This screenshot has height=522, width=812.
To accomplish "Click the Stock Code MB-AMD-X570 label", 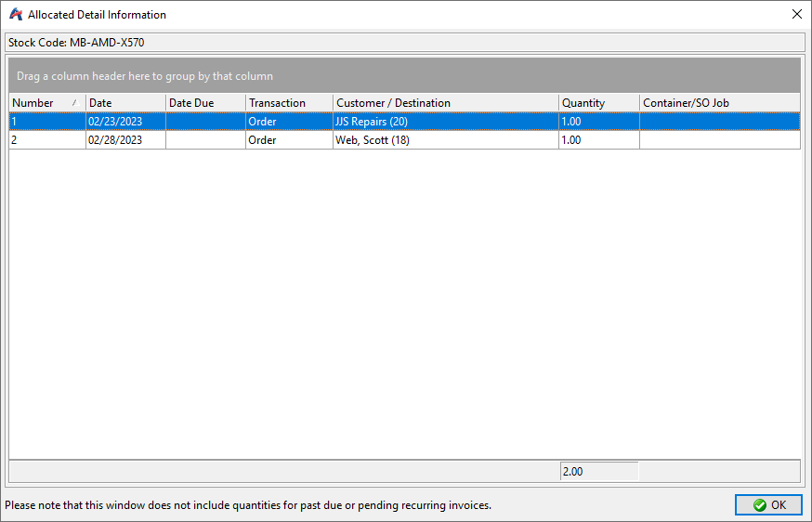I will coord(76,43).
